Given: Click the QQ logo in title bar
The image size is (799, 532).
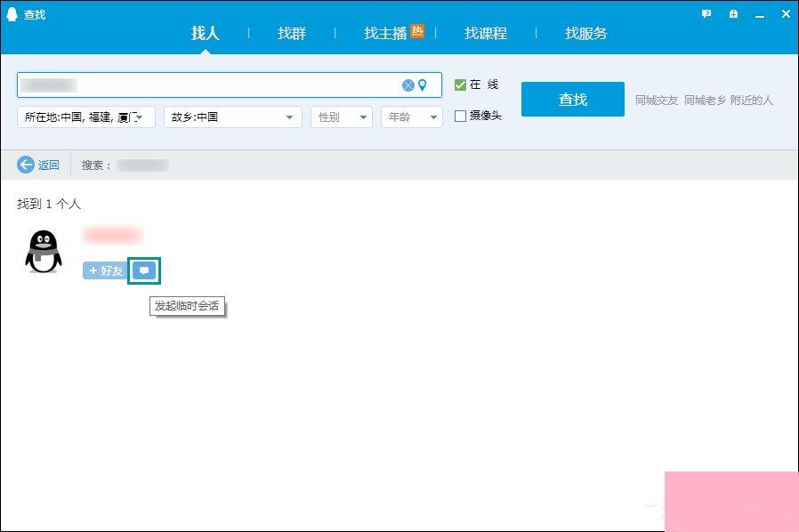Looking at the screenshot, I should pyautogui.click(x=12, y=13).
